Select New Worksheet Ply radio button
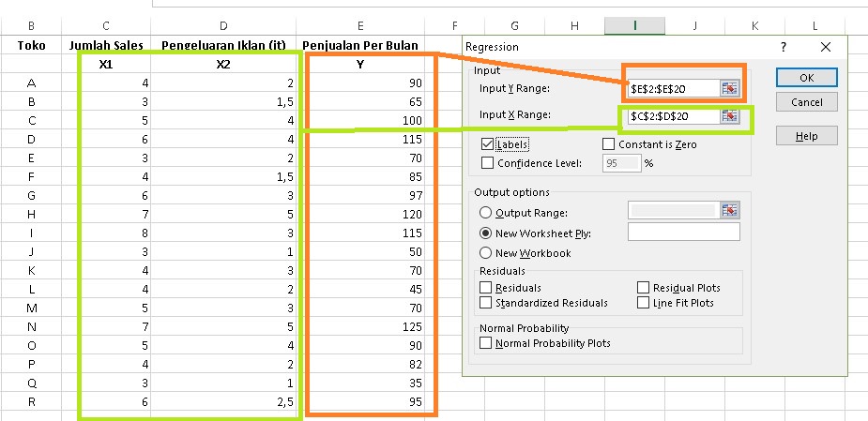Screen dimensions: 868x421 coord(486,233)
